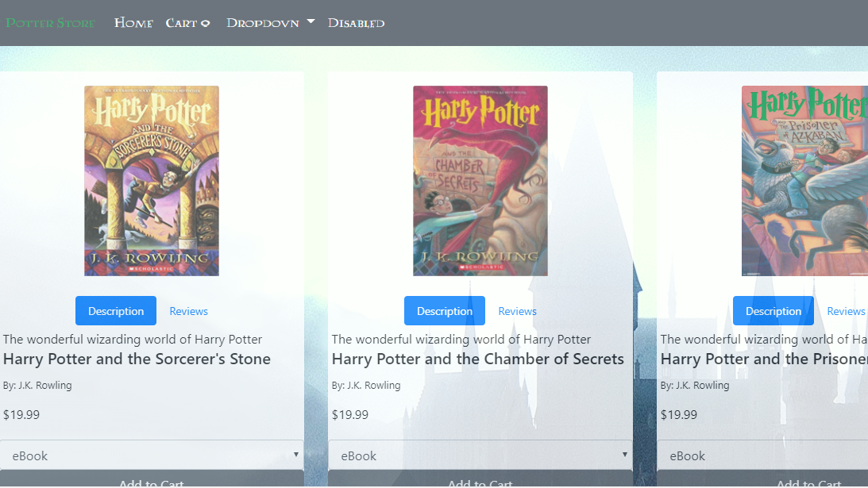
Task: Open eBook format dropdown for Sorcerer's Stone
Action: [152, 455]
